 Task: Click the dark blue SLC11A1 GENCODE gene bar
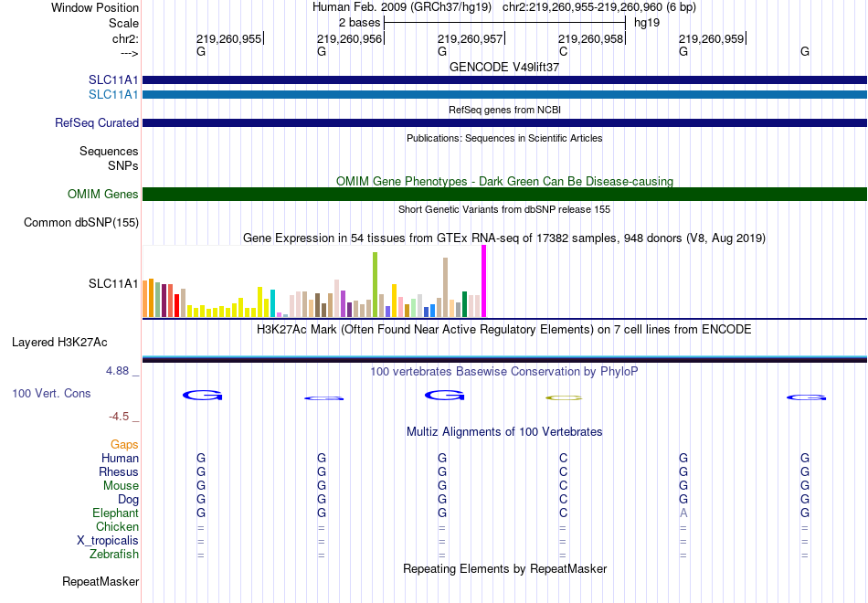tap(504, 80)
